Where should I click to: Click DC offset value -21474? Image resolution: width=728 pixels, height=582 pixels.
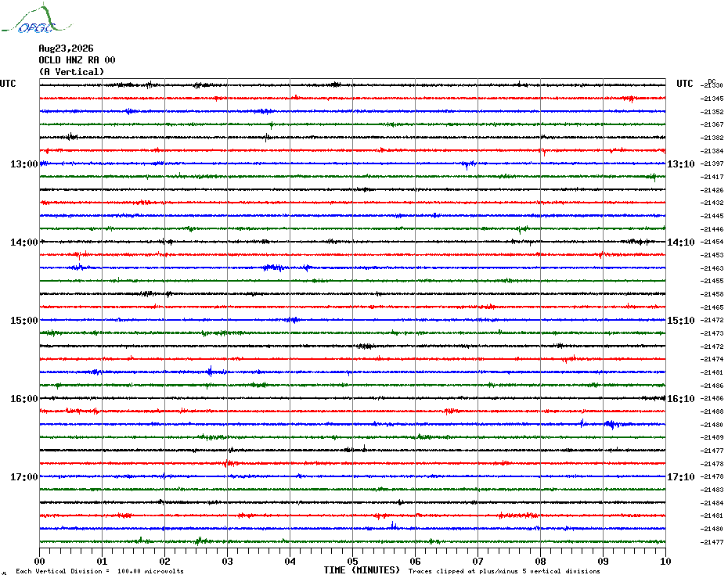coord(712,359)
